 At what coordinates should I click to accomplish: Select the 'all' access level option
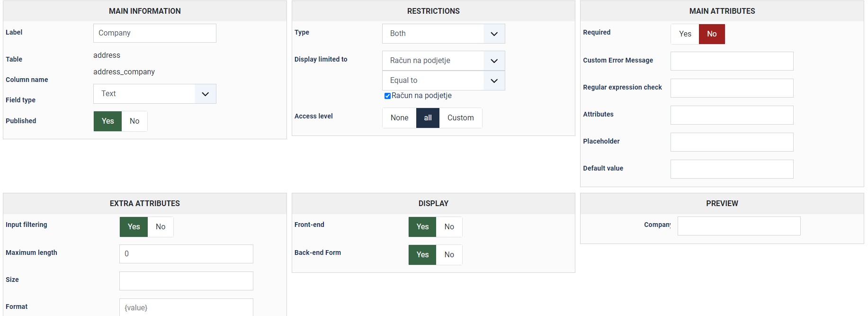tap(428, 118)
